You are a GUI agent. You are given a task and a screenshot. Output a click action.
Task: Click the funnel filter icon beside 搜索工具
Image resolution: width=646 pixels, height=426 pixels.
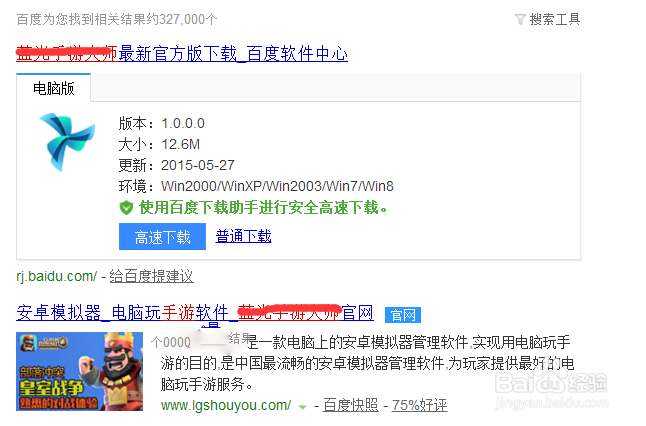click(x=520, y=19)
